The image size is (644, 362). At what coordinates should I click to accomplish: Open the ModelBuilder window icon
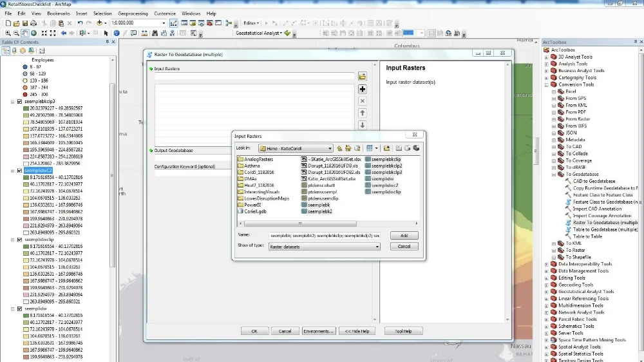(x=229, y=23)
